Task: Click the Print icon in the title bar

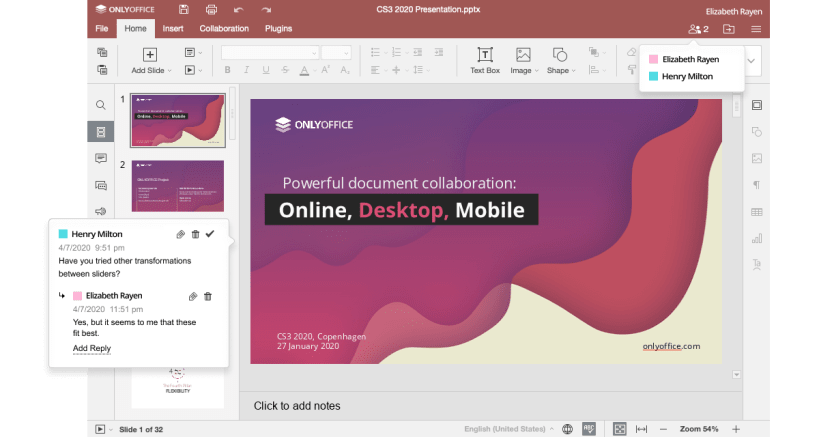Action: tap(211, 9)
